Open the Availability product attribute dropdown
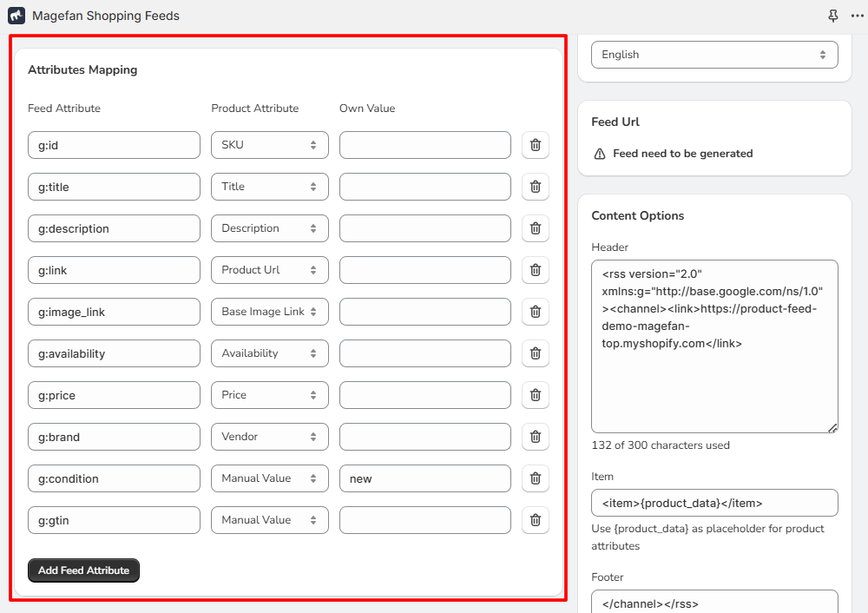 pyautogui.click(x=270, y=353)
